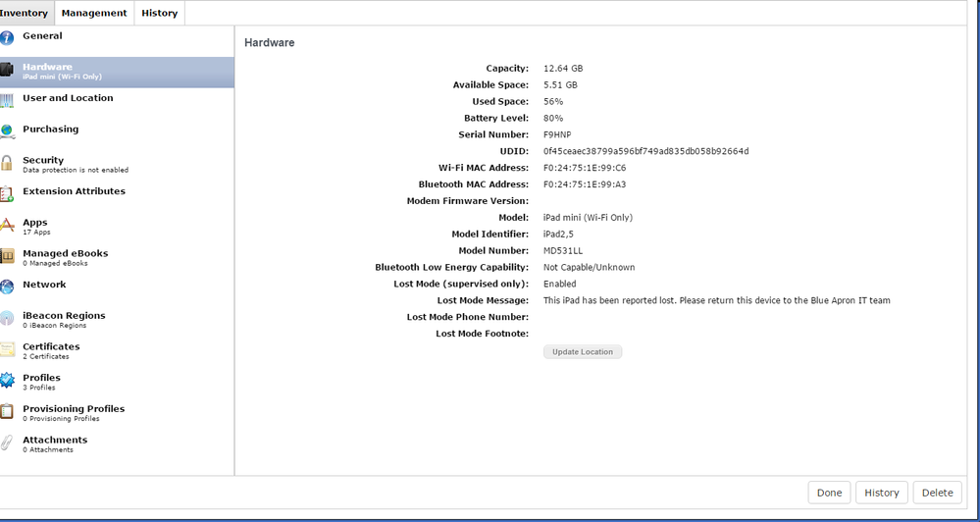
Task: Open the Purchasing section label
Action: [51, 129]
